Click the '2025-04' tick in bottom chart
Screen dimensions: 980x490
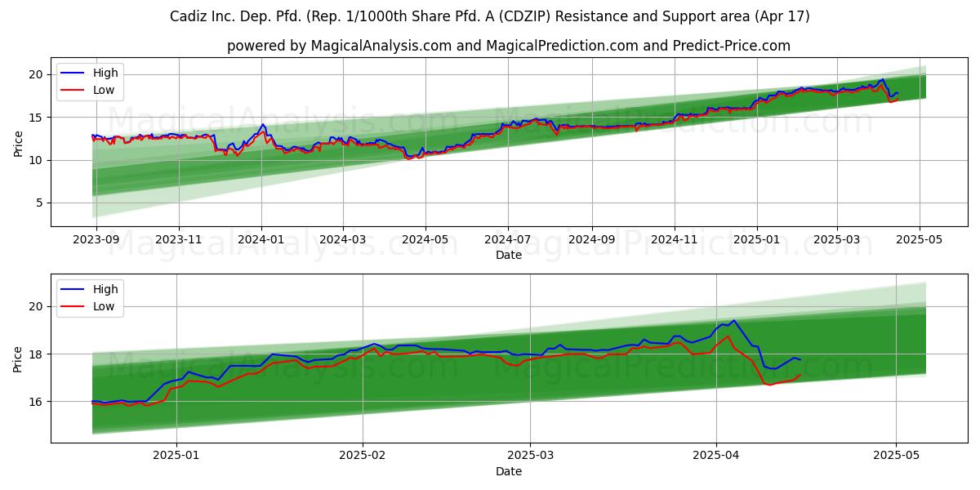coord(716,456)
